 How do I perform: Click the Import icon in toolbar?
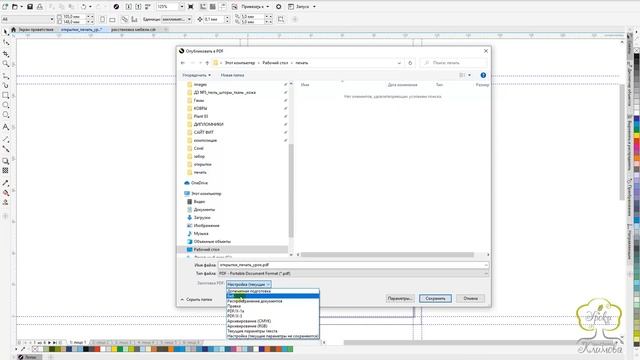pos(129,7)
